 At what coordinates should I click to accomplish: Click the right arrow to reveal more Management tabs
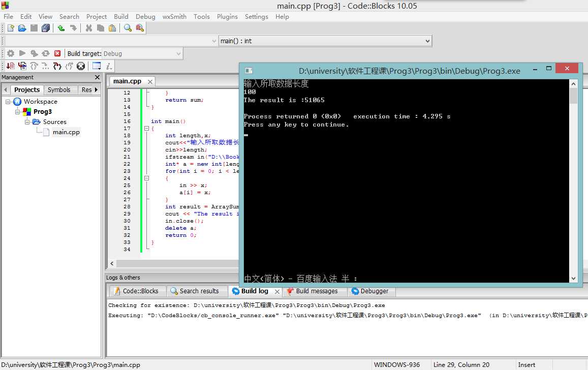(x=97, y=89)
